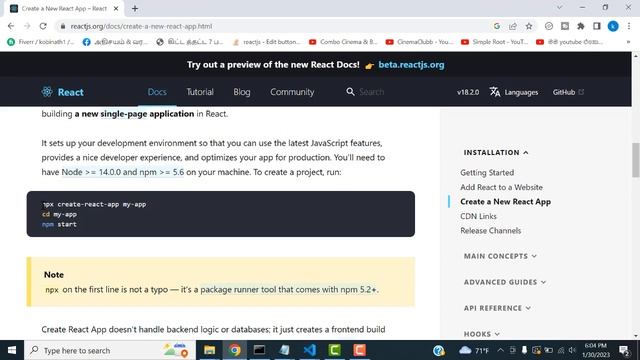This screenshot has height=360, width=640.
Task: Click the browser address bar URL
Action: [141, 26]
